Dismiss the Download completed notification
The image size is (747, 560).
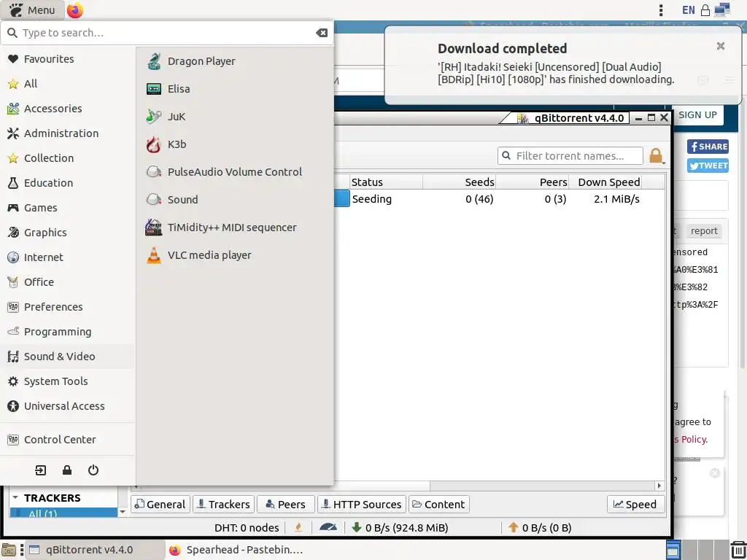[720, 46]
